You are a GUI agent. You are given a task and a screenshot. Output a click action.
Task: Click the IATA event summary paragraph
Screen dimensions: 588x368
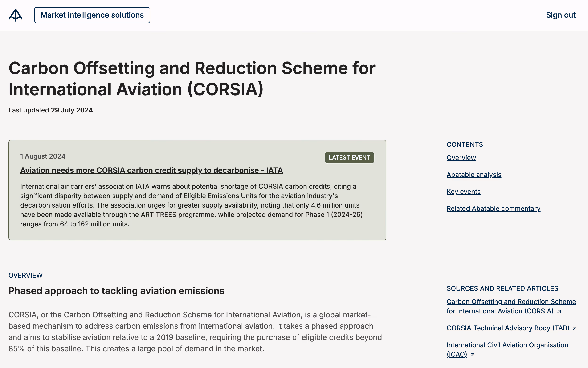pos(191,205)
